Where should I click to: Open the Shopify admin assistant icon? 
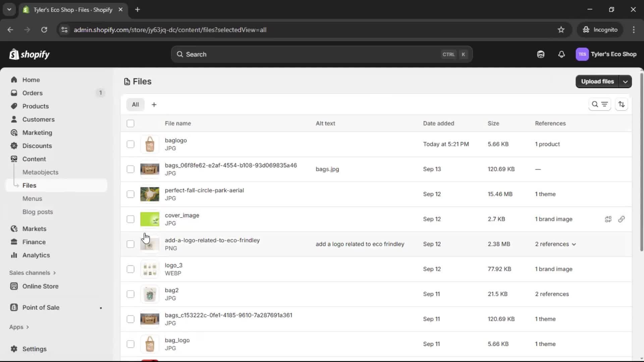[541, 54]
